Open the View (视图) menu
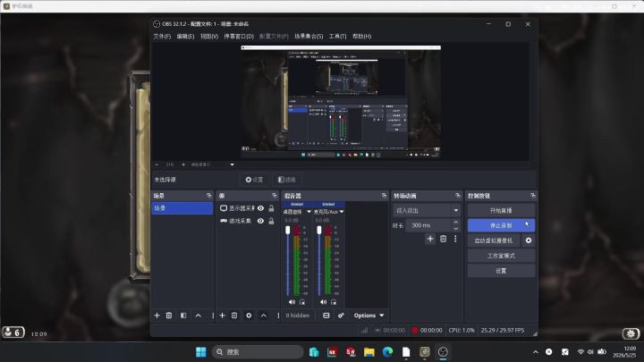The image size is (644, 362). pyautogui.click(x=209, y=36)
